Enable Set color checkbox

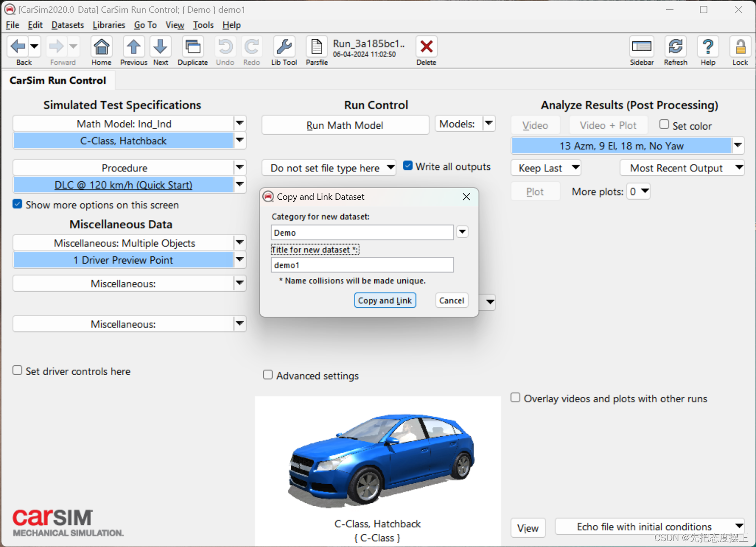(x=664, y=124)
